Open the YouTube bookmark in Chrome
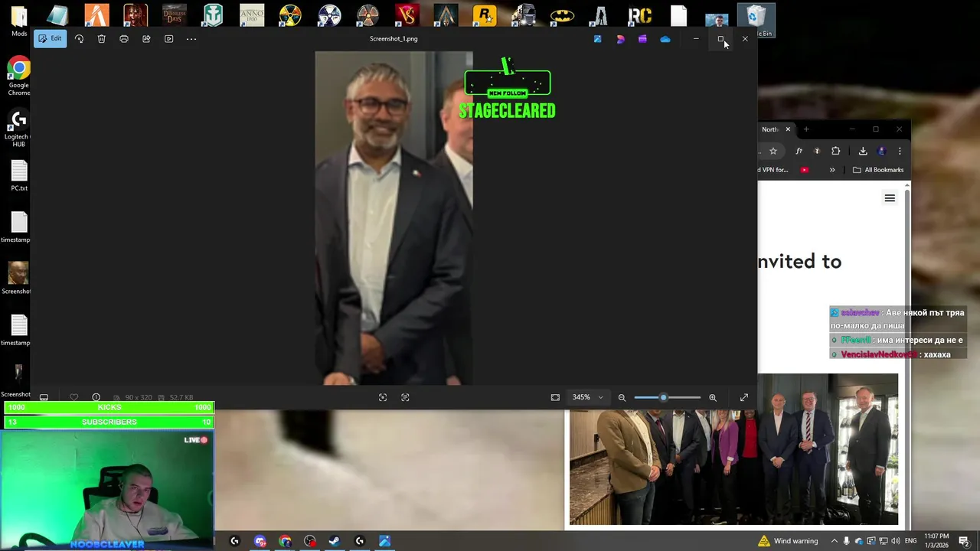This screenshot has height=551, width=980. tap(804, 170)
